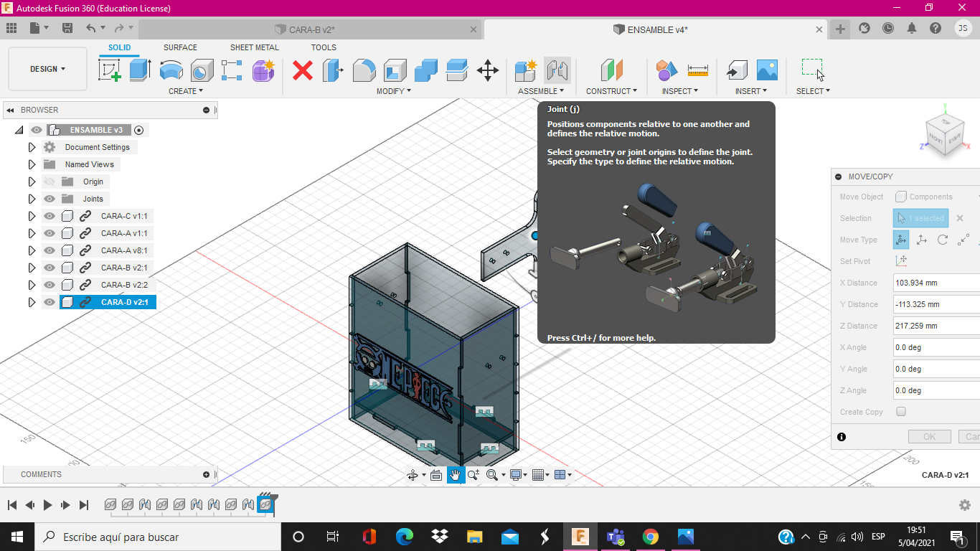Select the Hole tool
The width and height of the screenshot is (980, 551).
click(202, 70)
